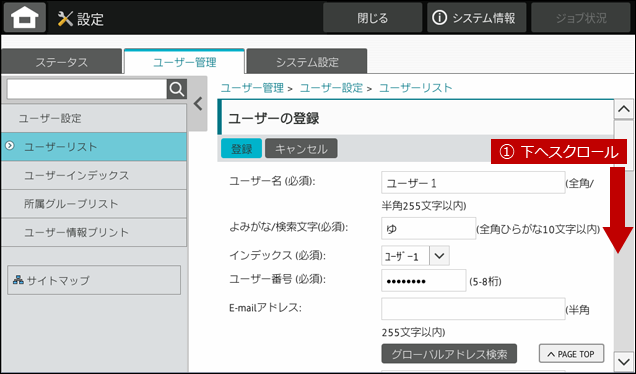The height and width of the screenshot is (374, 636).
Task: Select the ユーザー管理 tab
Action: click(x=185, y=62)
